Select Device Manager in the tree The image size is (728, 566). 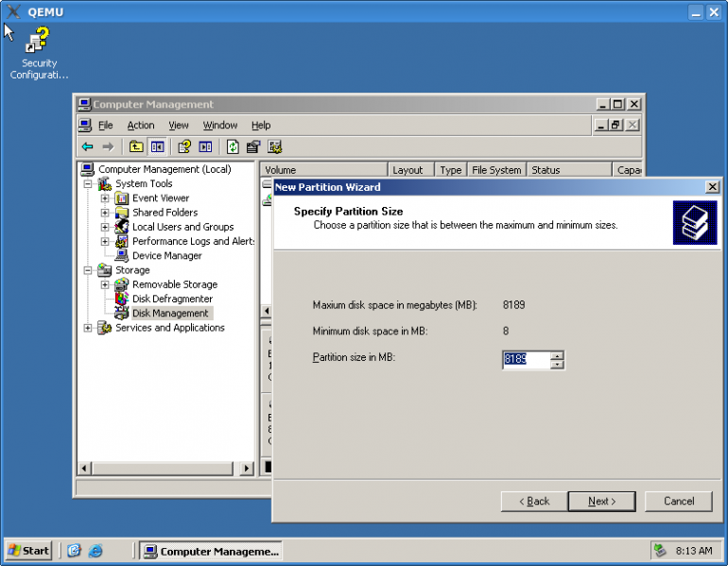[x=166, y=255]
